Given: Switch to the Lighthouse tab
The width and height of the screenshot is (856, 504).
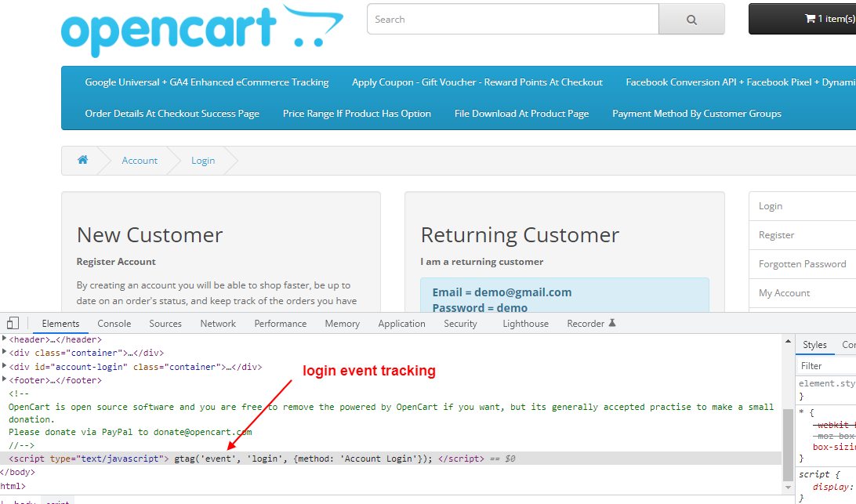Looking at the screenshot, I should pyautogui.click(x=526, y=323).
